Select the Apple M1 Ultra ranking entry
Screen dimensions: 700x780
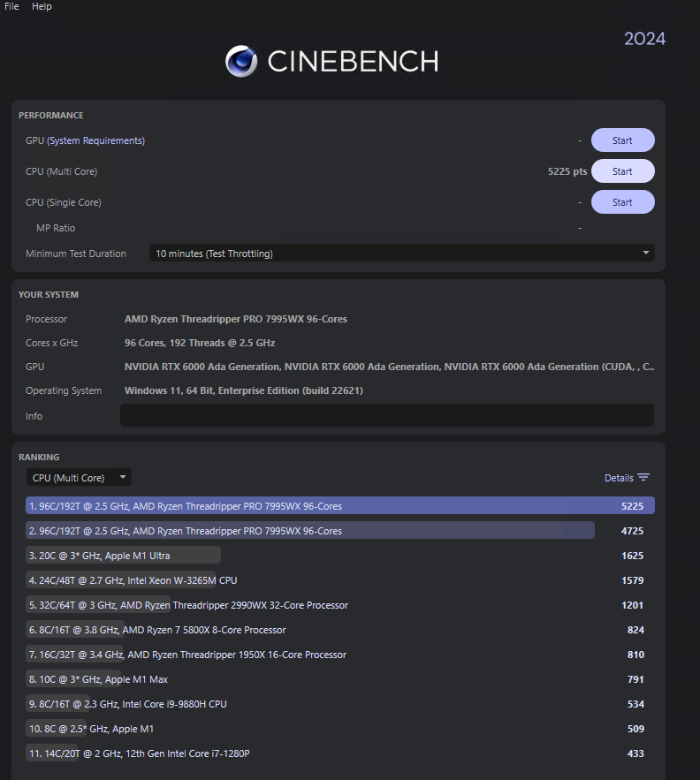tap(124, 556)
